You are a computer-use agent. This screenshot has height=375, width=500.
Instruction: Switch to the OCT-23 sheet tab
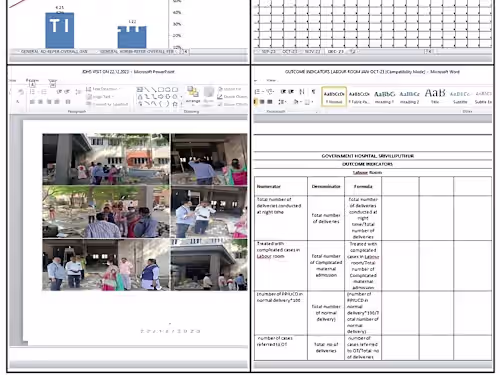(x=289, y=52)
